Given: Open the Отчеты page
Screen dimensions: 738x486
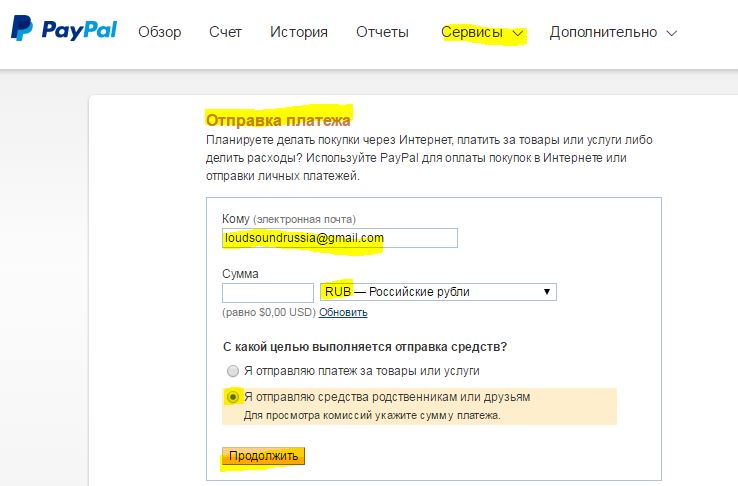Looking at the screenshot, I should pos(382,32).
